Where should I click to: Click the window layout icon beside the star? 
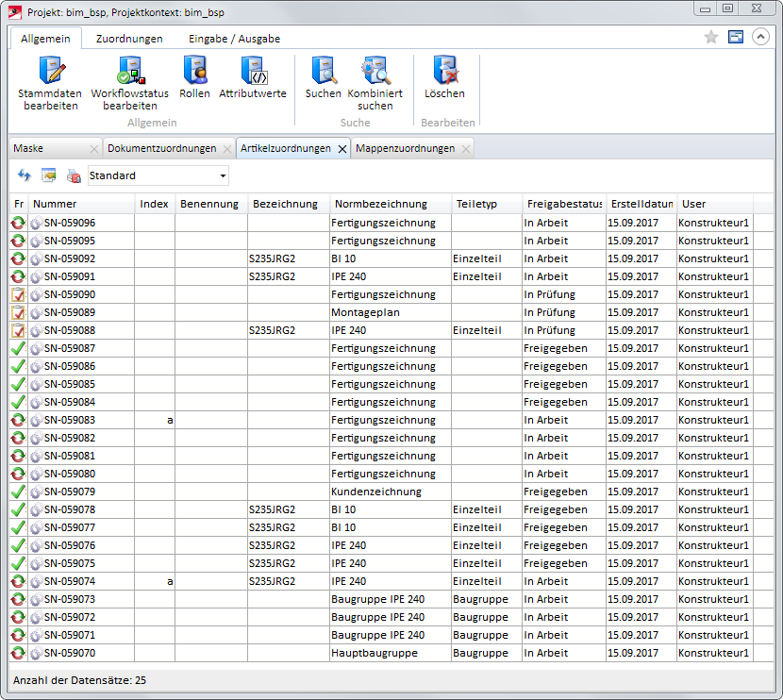(736, 37)
